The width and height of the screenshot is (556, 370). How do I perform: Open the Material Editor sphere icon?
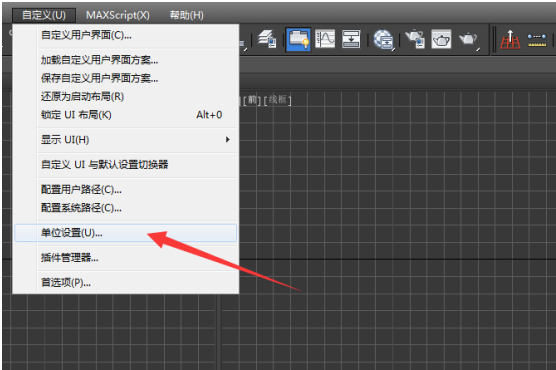pos(383,39)
